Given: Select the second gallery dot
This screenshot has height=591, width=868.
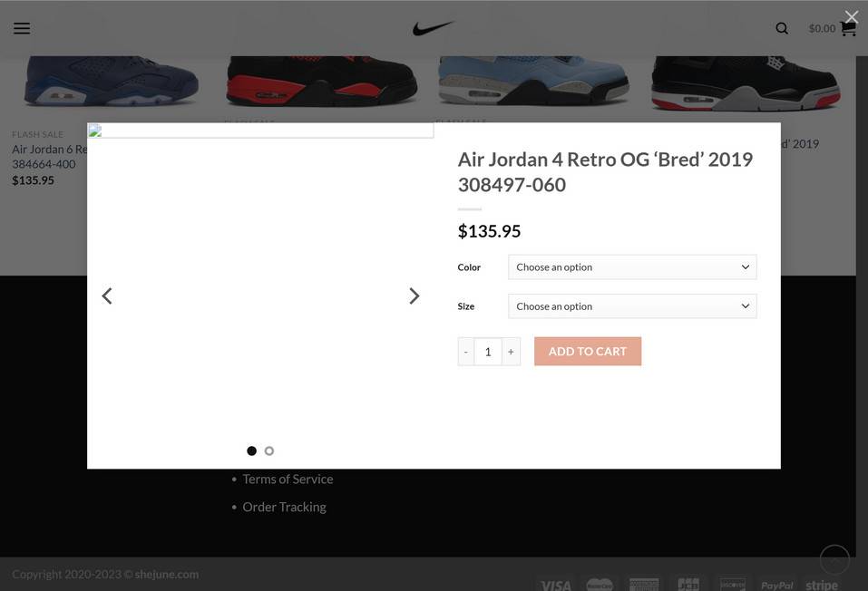Looking at the screenshot, I should click(x=269, y=451).
